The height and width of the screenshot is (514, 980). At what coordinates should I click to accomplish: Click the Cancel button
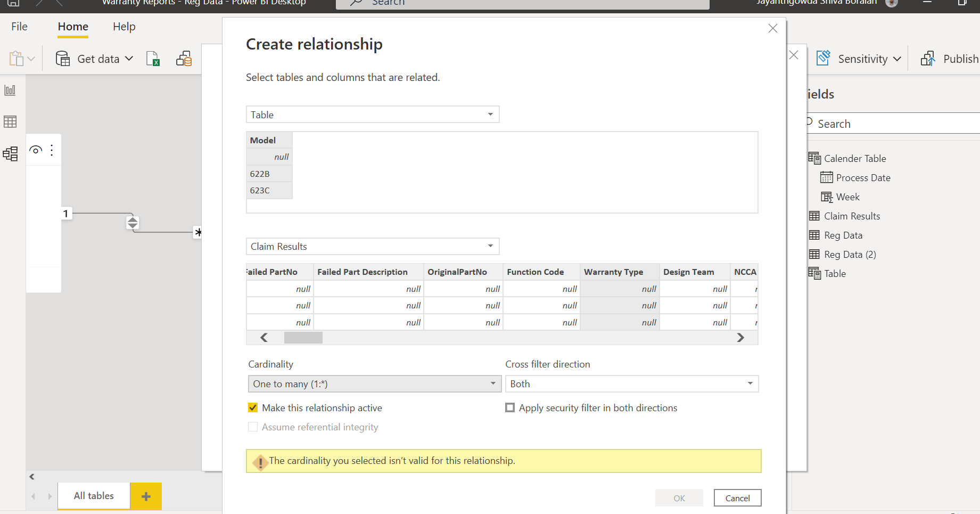point(737,498)
